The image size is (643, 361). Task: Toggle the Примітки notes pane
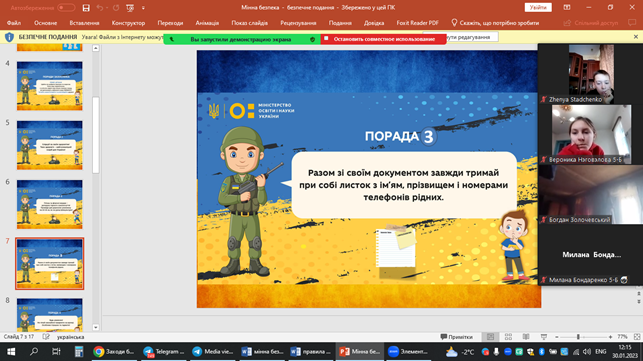pos(456,337)
